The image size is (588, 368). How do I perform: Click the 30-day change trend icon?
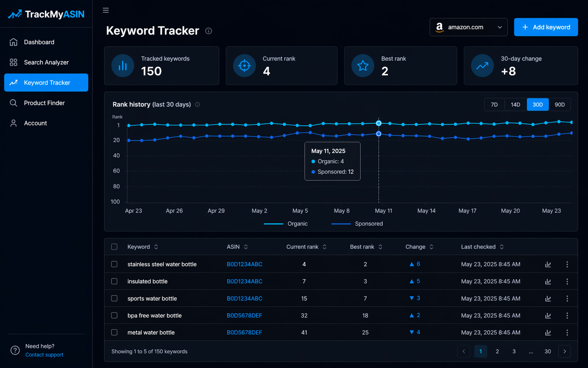click(482, 66)
